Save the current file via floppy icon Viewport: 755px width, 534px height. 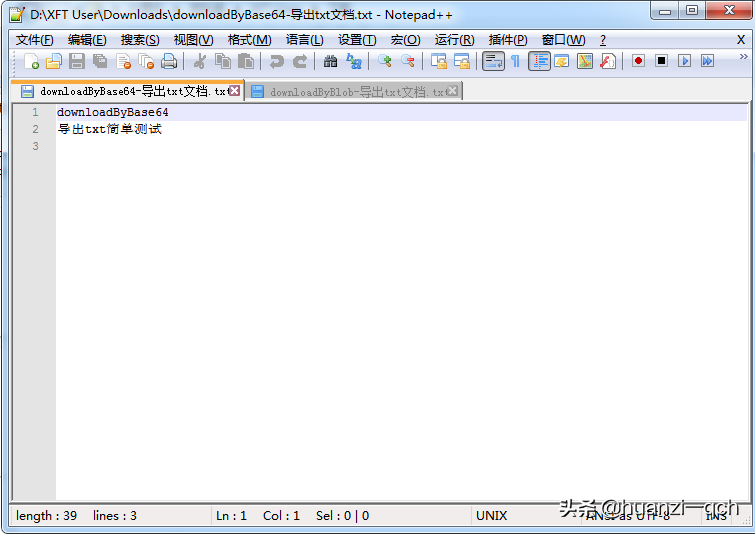coord(77,61)
